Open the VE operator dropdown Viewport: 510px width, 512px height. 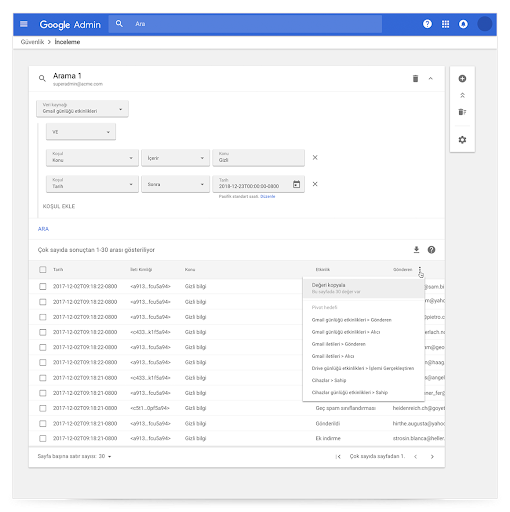(x=81, y=132)
